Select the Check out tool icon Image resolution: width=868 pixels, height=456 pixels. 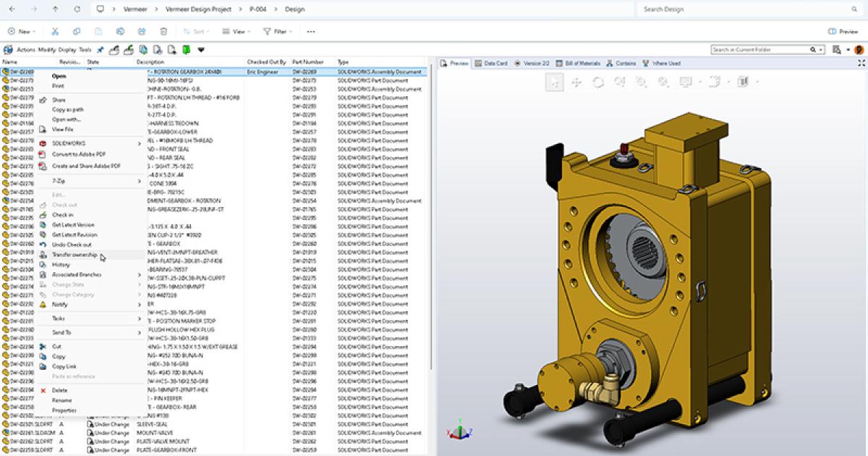[114, 51]
